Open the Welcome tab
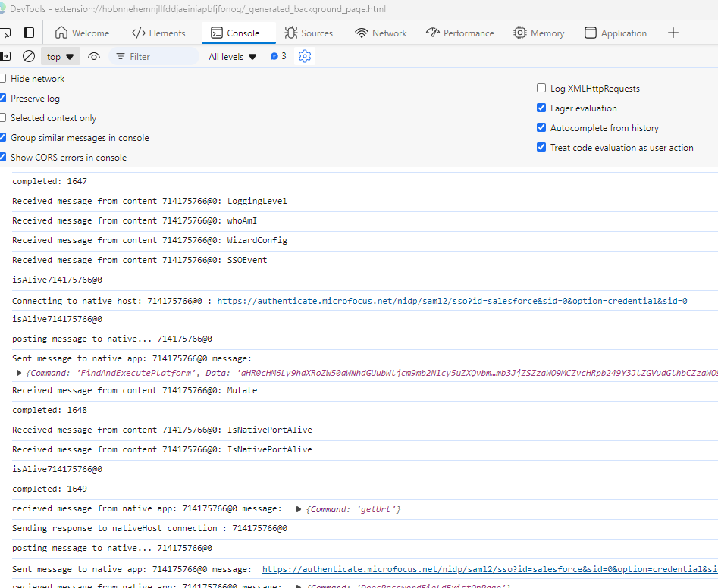Image resolution: width=718 pixels, height=588 pixels. [x=82, y=33]
